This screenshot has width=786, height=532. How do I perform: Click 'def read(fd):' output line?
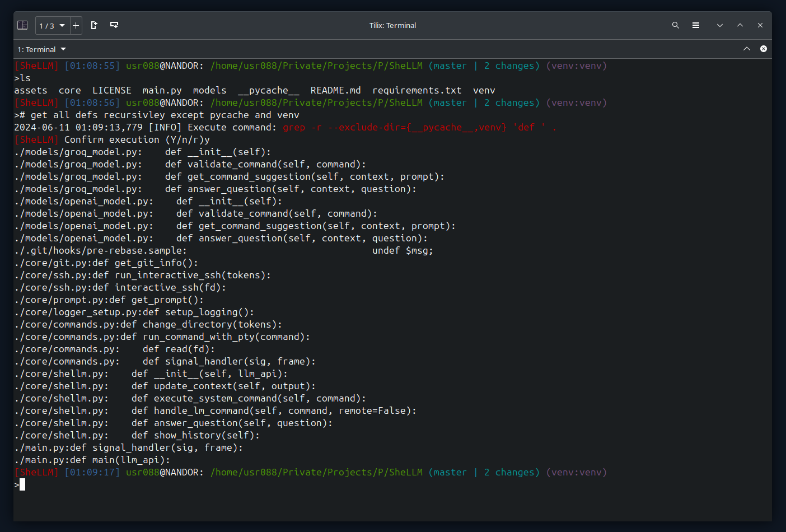tap(179, 349)
